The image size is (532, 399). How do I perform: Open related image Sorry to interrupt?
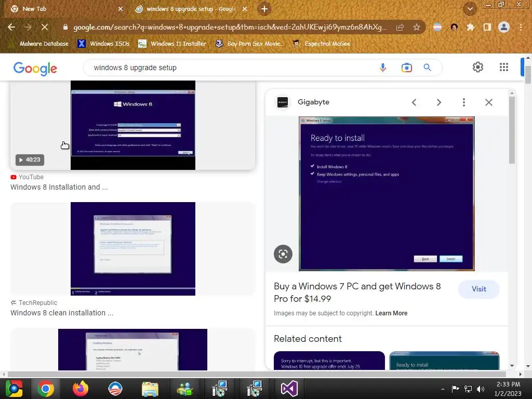tap(329, 361)
